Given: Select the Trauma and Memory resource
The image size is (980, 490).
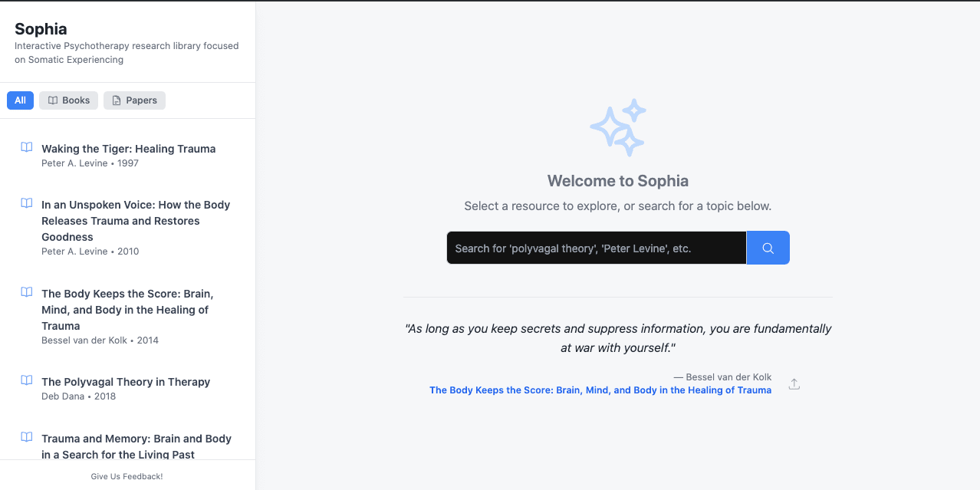Looking at the screenshot, I should click(x=136, y=446).
